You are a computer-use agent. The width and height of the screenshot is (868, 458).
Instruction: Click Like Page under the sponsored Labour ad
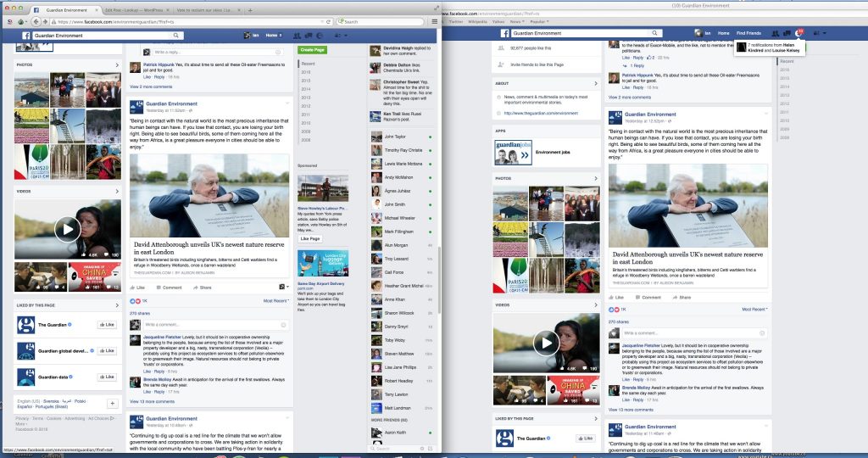310,238
